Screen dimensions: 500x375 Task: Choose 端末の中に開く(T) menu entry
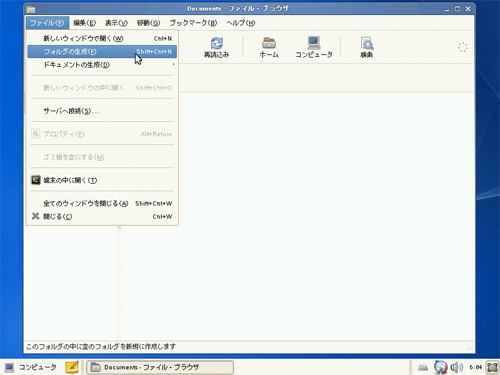click(x=102, y=180)
